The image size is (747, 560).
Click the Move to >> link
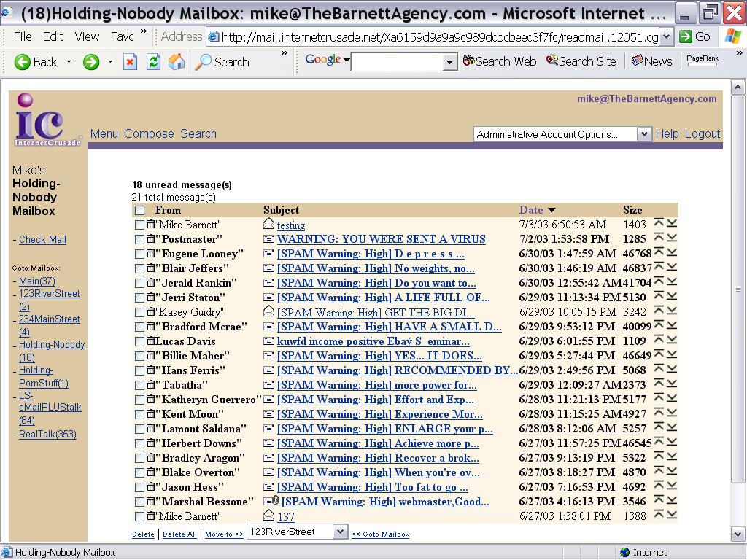224,534
